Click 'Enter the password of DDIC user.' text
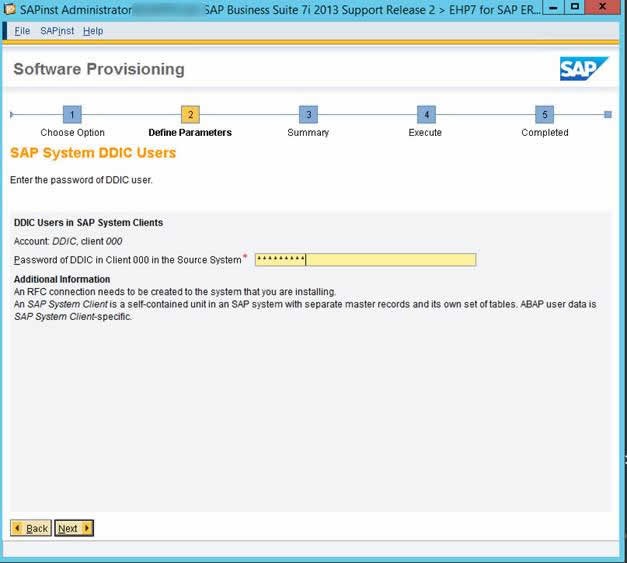The height and width of the screenshot is (563, 627). (x=81, y=180)
